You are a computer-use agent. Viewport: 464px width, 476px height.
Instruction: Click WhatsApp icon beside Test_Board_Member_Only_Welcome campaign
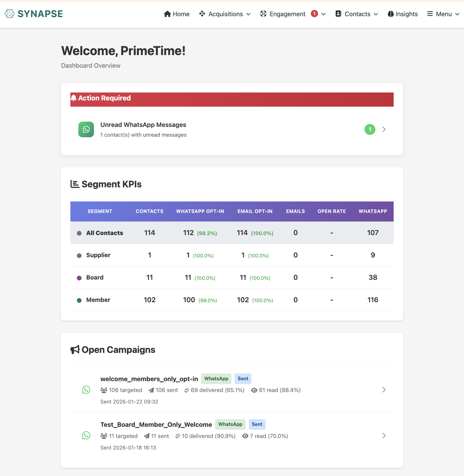coord(86,435)
